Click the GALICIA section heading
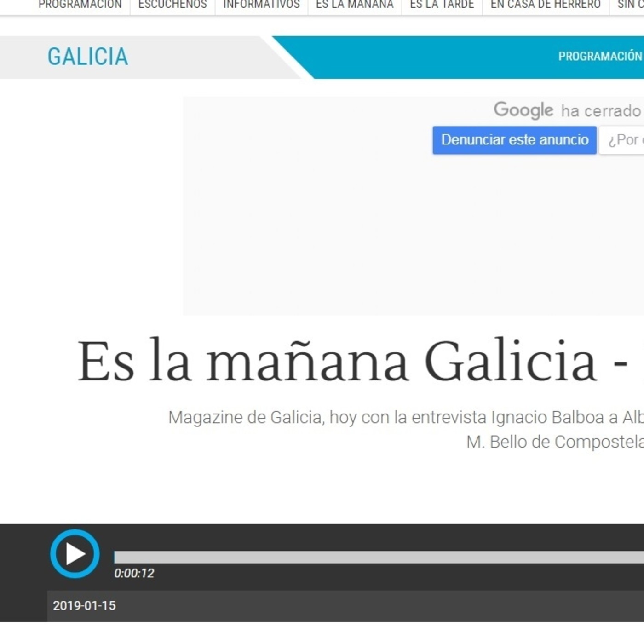 (x=88, y=57)
